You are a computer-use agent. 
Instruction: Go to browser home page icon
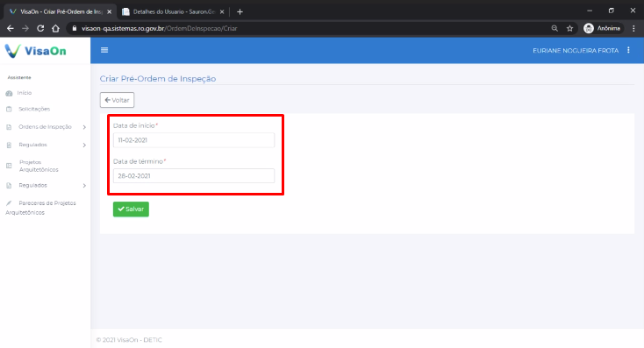tap(55, 28)
